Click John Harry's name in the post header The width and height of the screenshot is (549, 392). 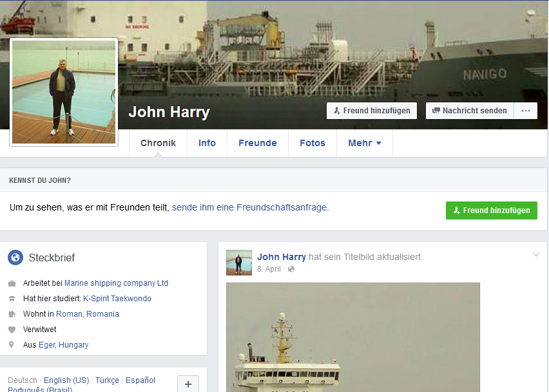(x=282, y=257)
